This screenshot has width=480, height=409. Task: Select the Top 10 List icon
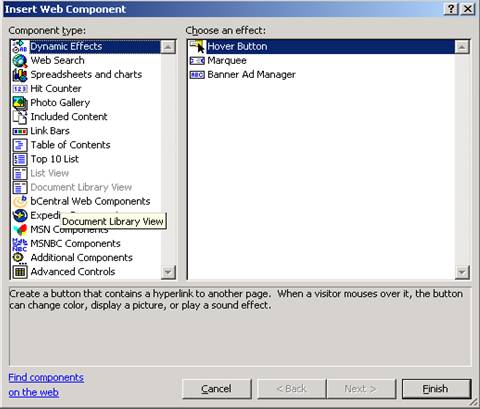20,159
